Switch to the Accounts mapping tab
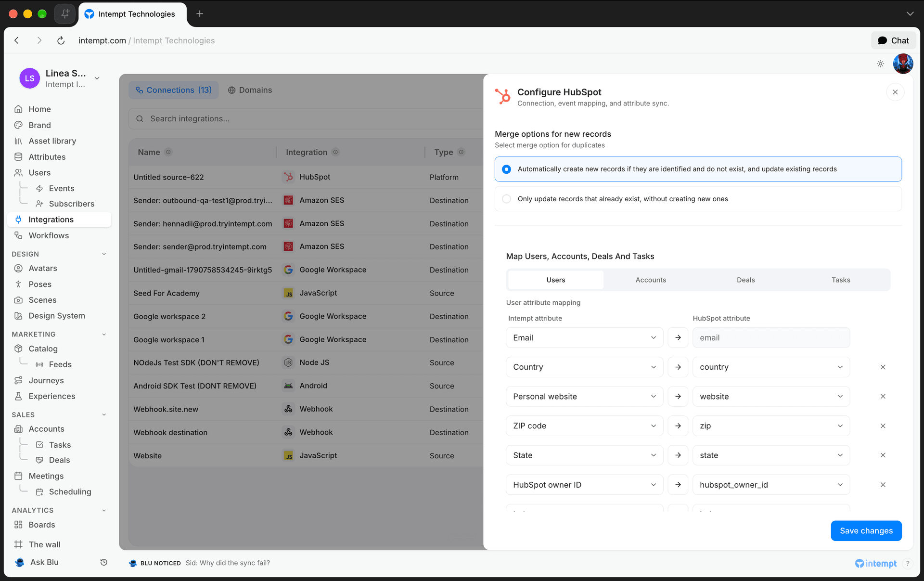 click(x=651, y=280)
